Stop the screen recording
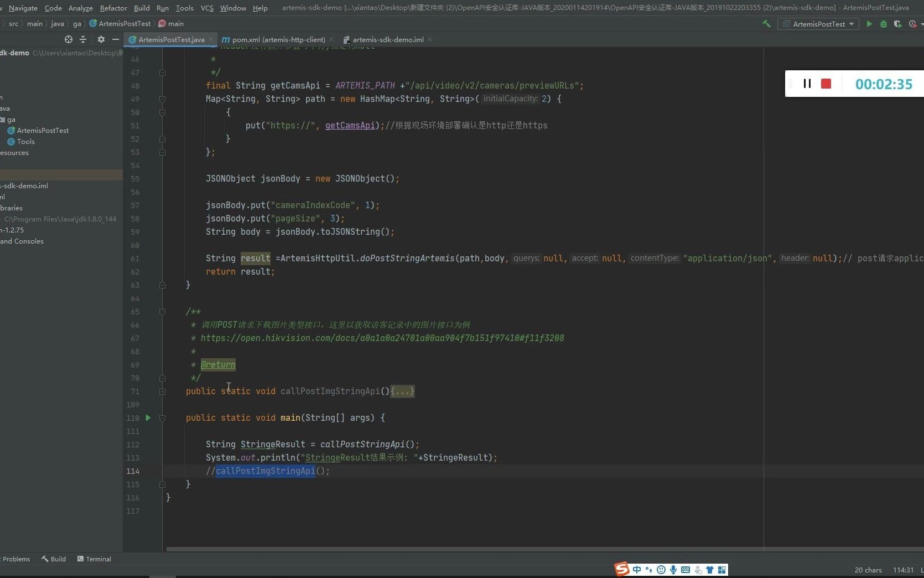 [x=826, y=84]
